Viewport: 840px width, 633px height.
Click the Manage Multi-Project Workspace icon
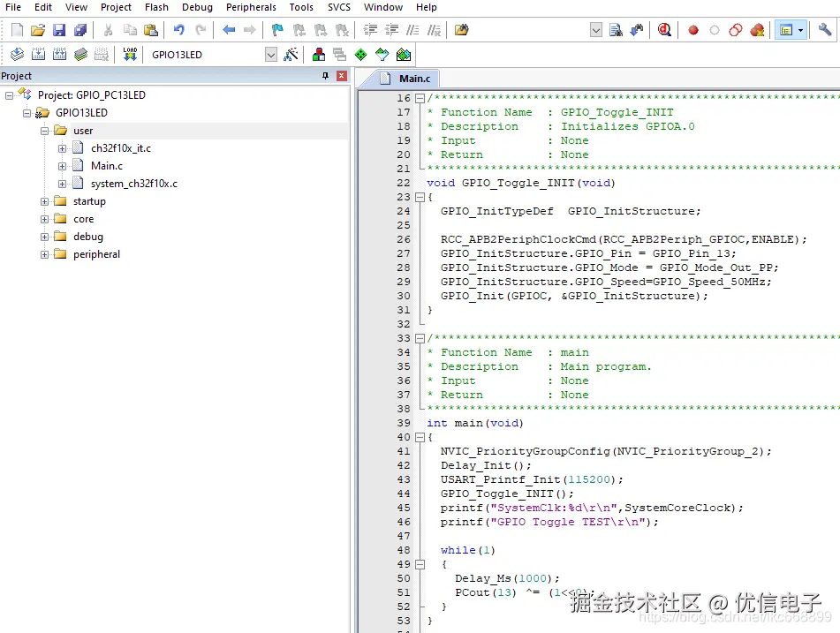(340, 54)
